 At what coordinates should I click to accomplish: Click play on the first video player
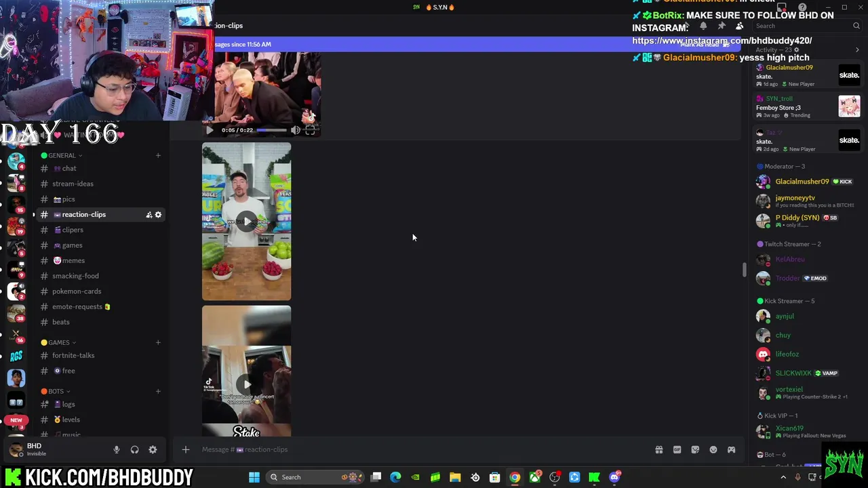pyautogui.click(x=210, y=130)
